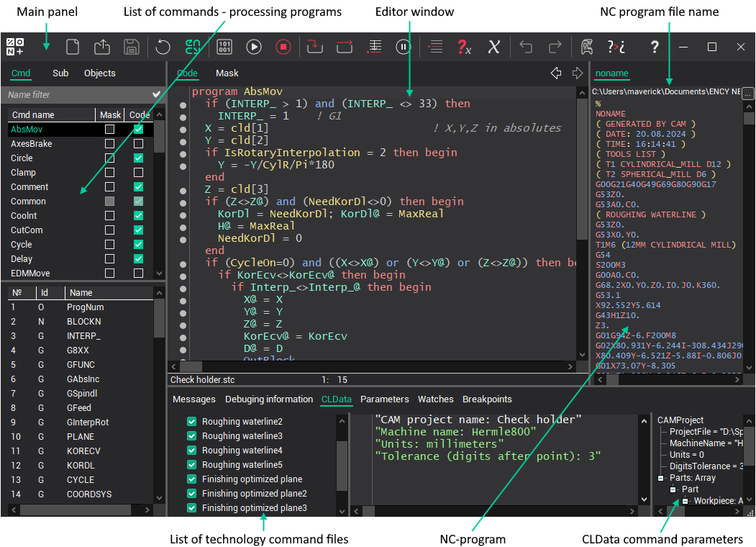Screen dimensions: 756x547
Task: Uncheck Roughing waterline3 in file list
Action: coord(191,436)
